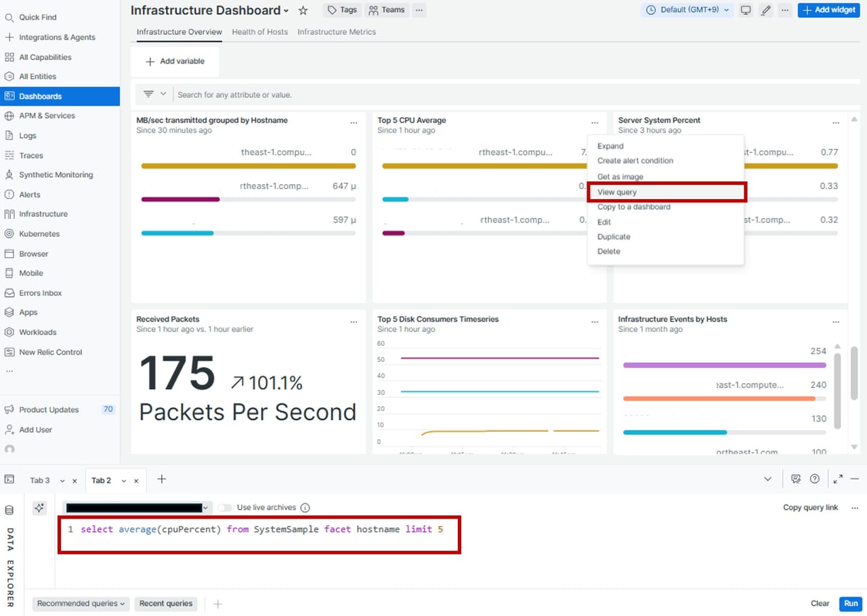Open the query help question mark icon
Screen dimensions: 867x616
[x=815, y=479]
